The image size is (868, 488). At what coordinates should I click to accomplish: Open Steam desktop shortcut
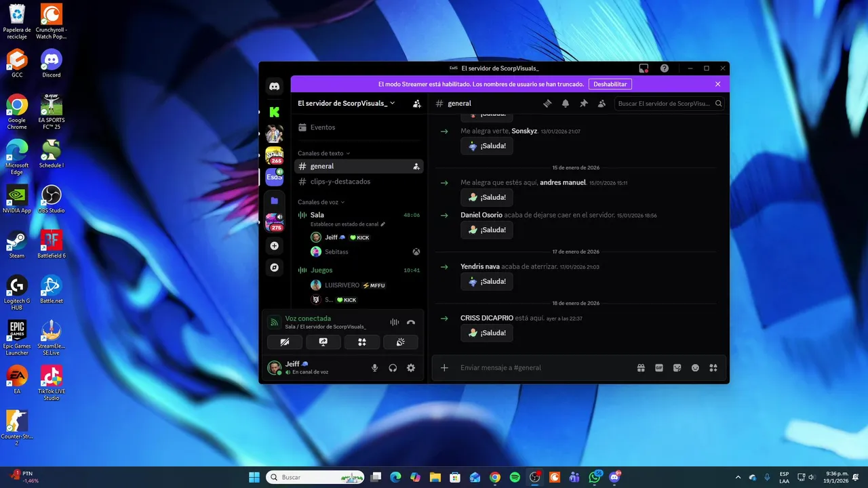[17, 244]
